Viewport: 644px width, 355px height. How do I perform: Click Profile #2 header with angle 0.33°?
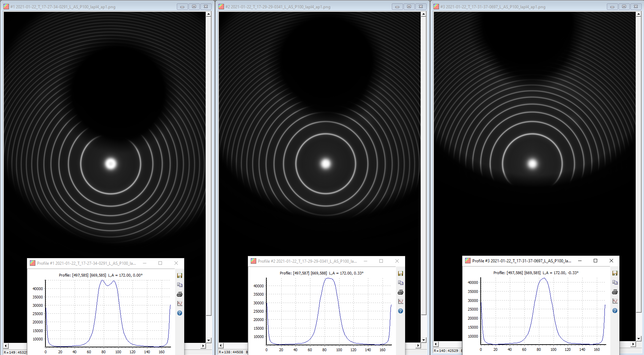tap(321, 273)
